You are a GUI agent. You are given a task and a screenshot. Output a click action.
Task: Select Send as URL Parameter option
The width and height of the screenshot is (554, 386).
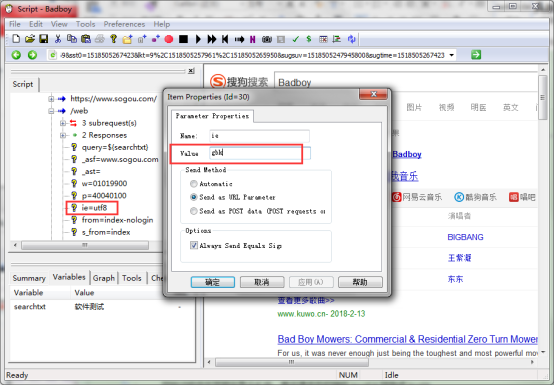click(x=194, y=197)
